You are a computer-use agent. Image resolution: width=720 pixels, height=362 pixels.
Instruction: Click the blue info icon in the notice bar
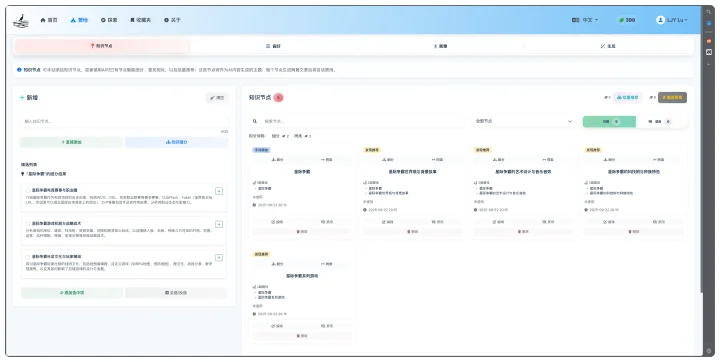point(19,70)
